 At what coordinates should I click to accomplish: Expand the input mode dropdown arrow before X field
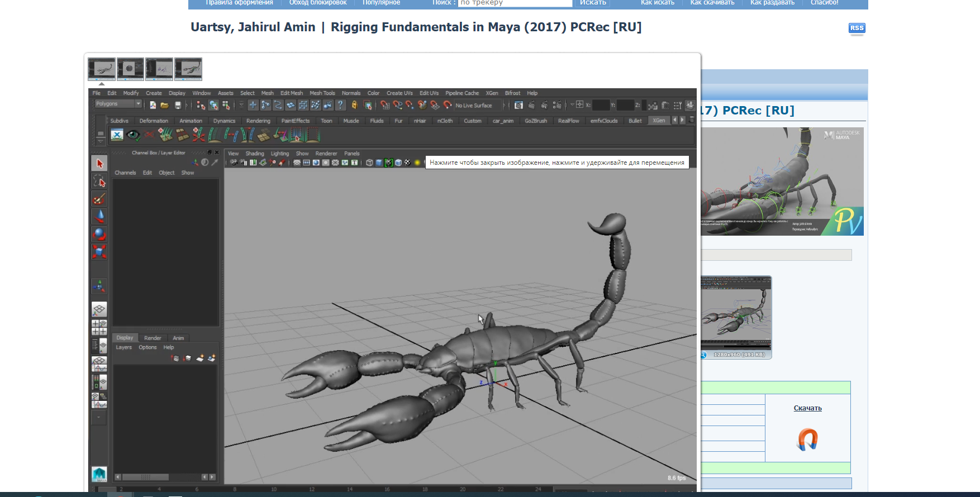click(572, 105)
